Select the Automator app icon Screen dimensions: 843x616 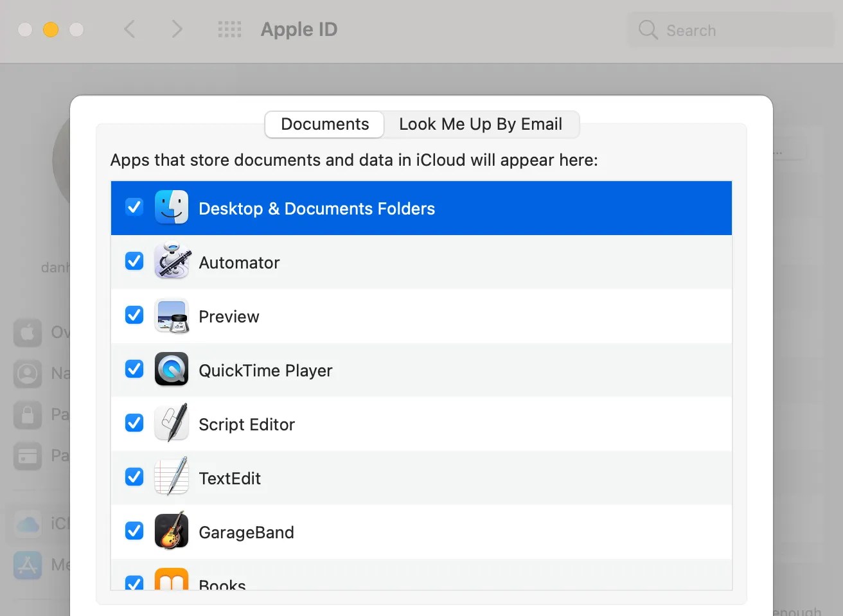pos(172,261)
